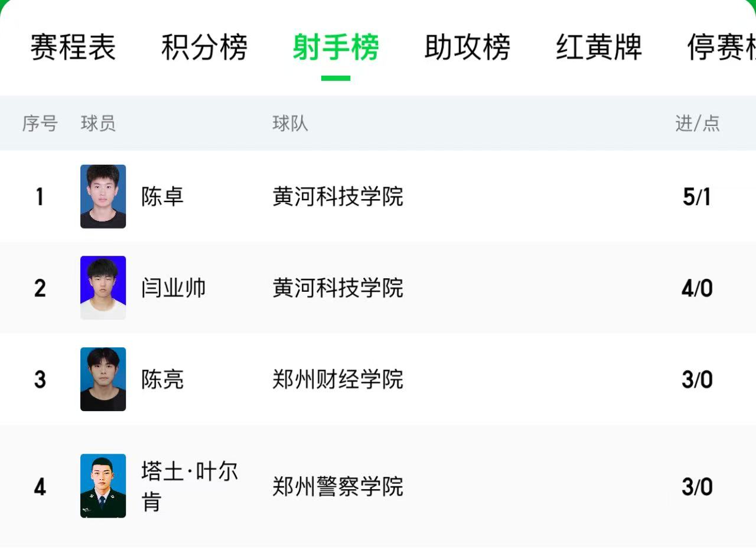Switch to the 红黄牌 tab
This screenshot has height=553, width=756.
click(x=598, y=48)
